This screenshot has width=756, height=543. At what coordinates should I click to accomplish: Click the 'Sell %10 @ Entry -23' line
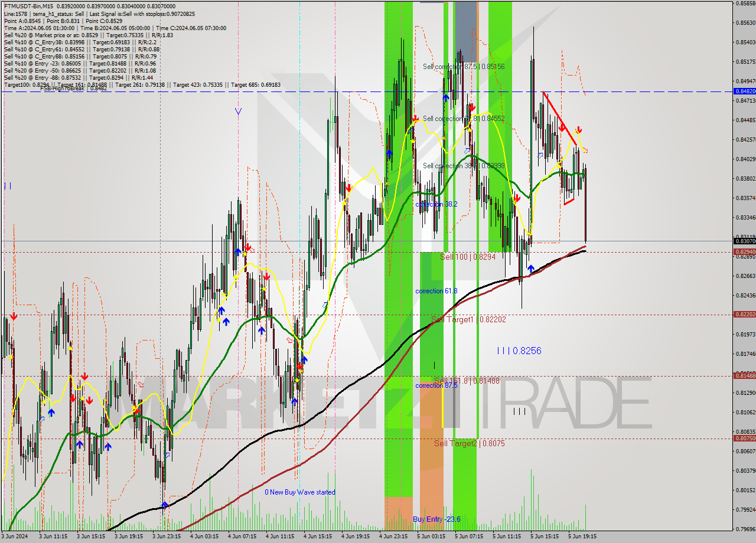(x=80, y=63)
